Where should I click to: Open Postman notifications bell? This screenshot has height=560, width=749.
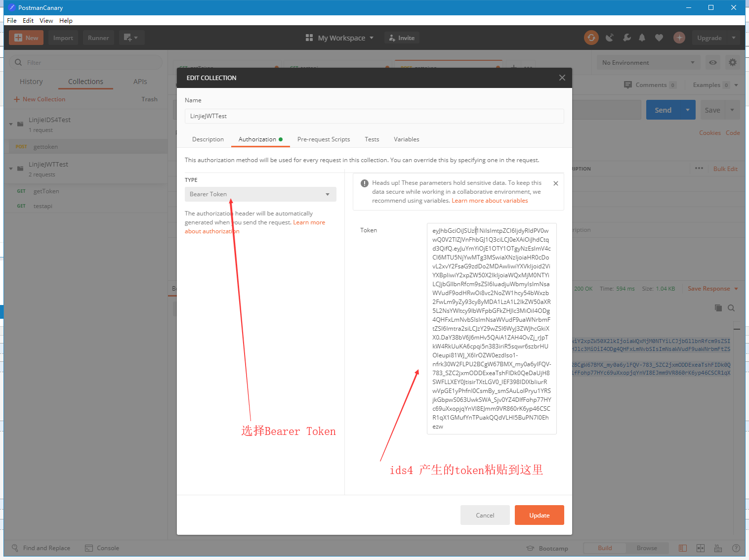pyautogui.click(x=642, y=38)
